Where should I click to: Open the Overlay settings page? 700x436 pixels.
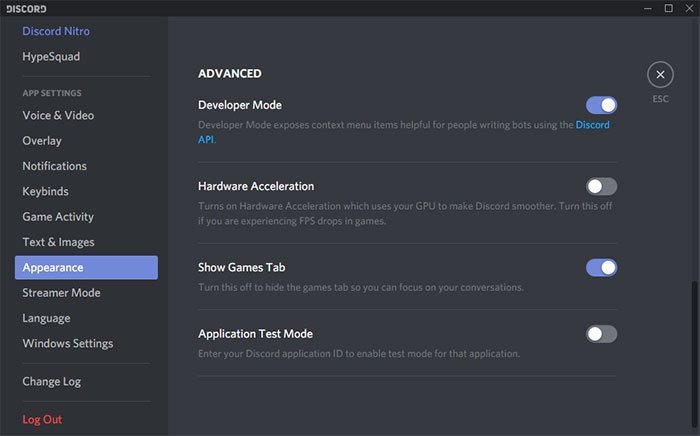point(42,141)
